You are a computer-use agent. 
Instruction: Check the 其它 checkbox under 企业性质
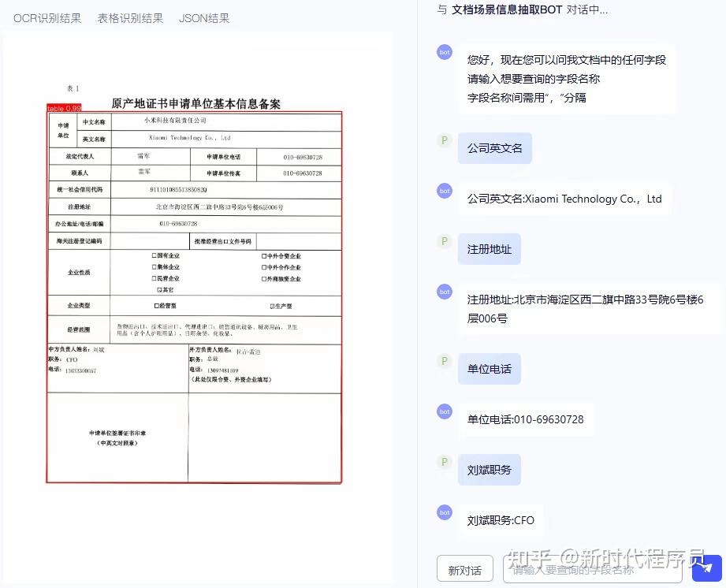[x=159, y=290]
